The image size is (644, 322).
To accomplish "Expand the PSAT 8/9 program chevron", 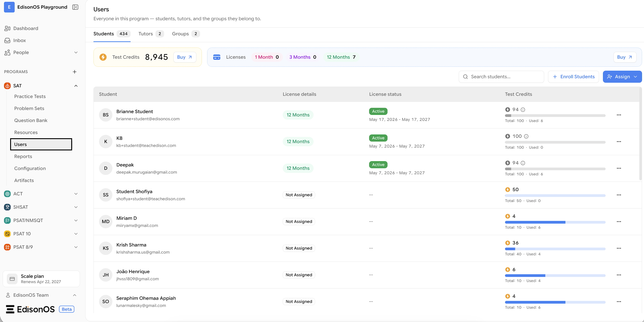I will tap(76, 247).
